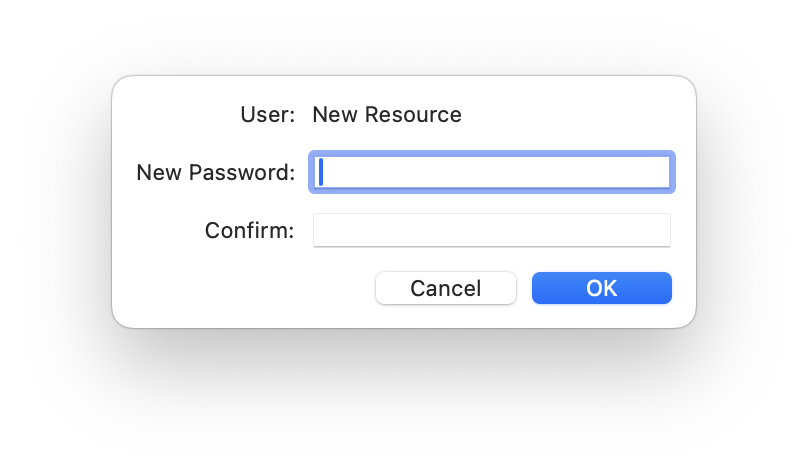Click the "New Password:" label

pyautogui.click(x=215, y=173)
